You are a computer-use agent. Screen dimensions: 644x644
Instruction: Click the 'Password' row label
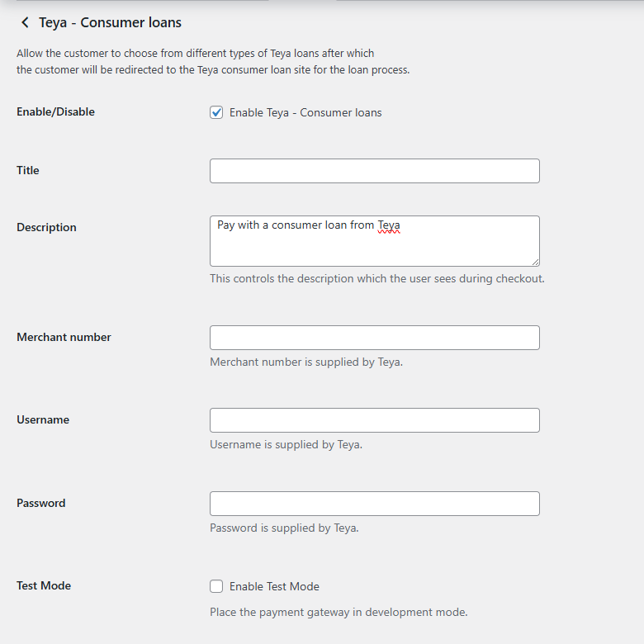41,503
